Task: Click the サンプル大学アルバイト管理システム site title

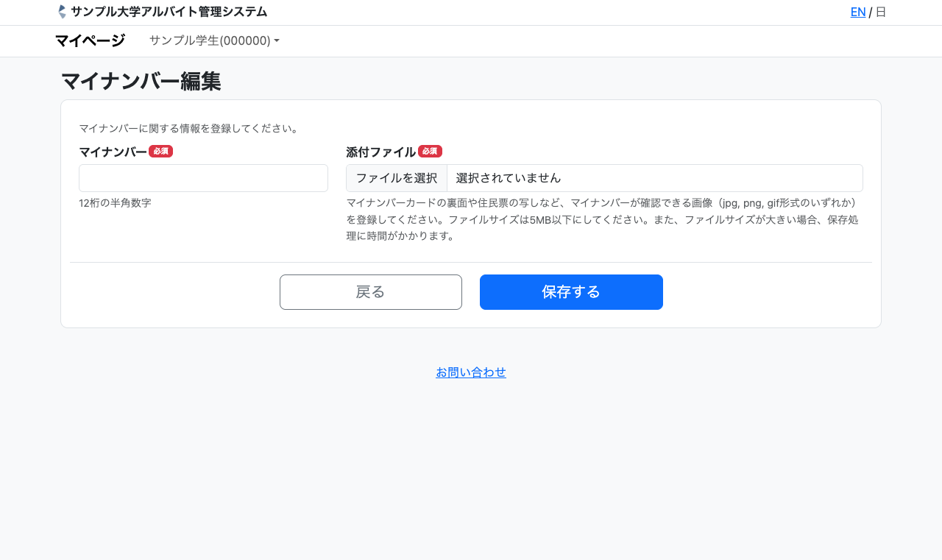Action: (x=169, y=12)
